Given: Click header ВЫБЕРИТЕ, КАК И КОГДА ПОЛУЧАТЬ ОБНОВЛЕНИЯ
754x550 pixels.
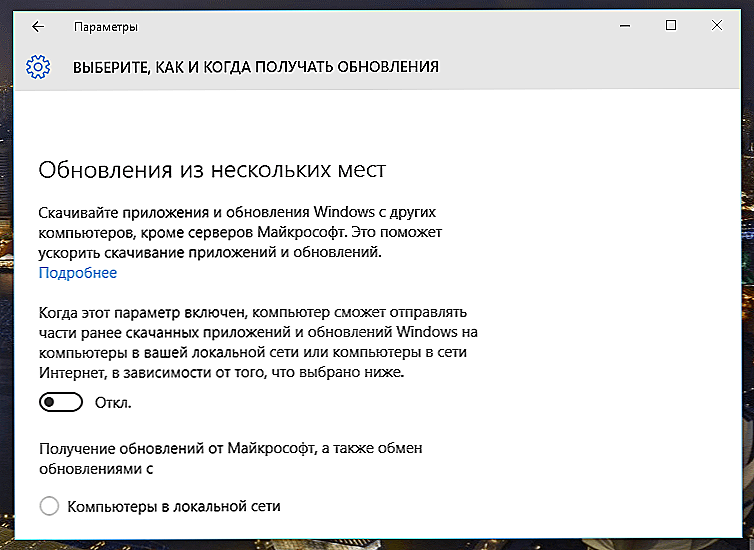Looking at the screenshot, I should 256,67.
